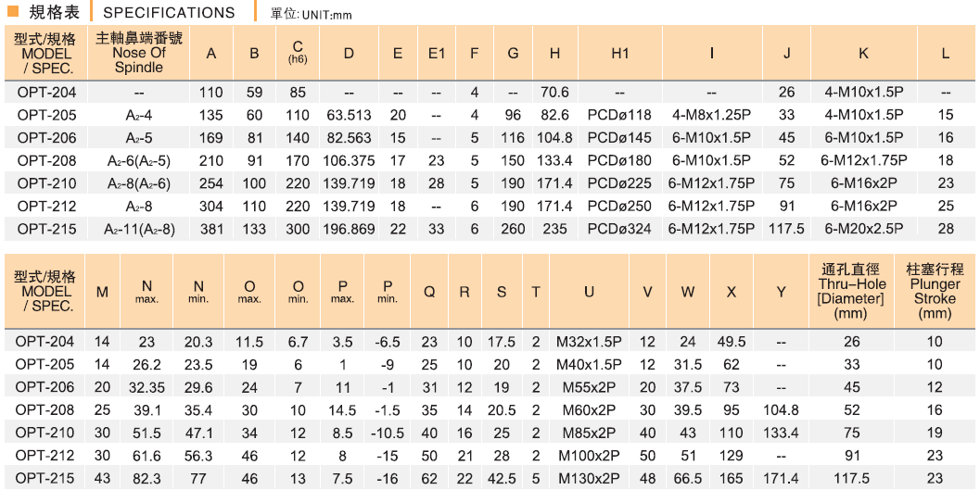Screen dimensions: 980x490
Task: Select the 32.35 value in N max.
Action: (146, 387)
